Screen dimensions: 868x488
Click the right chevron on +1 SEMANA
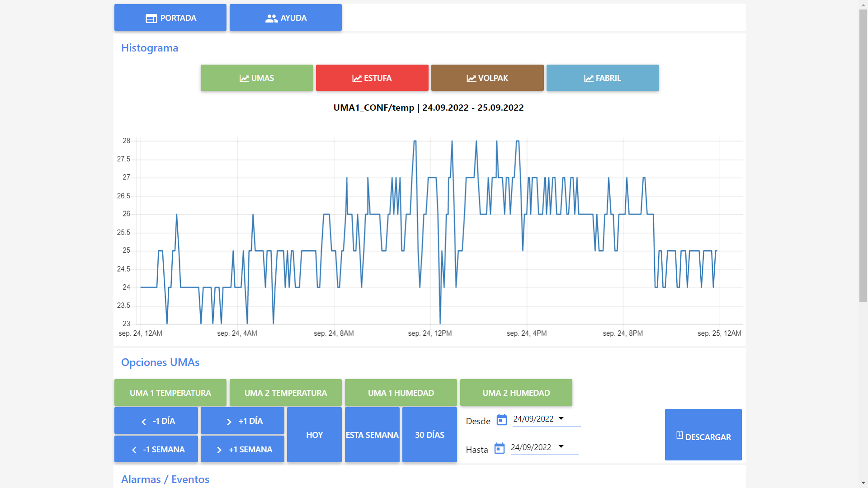(x=219, y=450)
